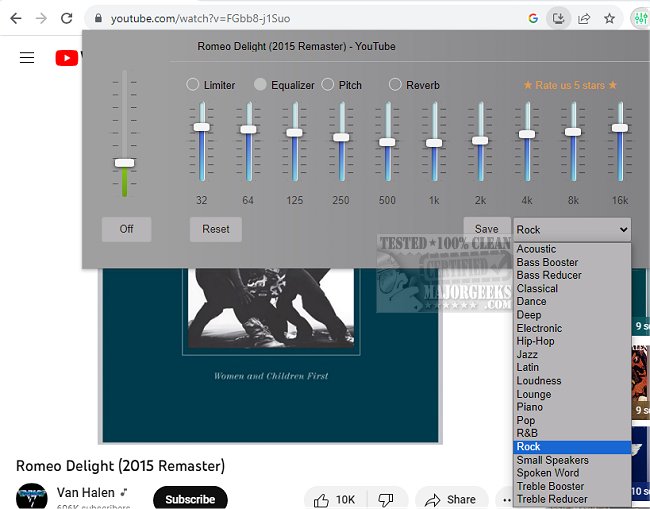650x509 pixels.
Task: Click the green master volume slider handle
Action: [124, 163]
